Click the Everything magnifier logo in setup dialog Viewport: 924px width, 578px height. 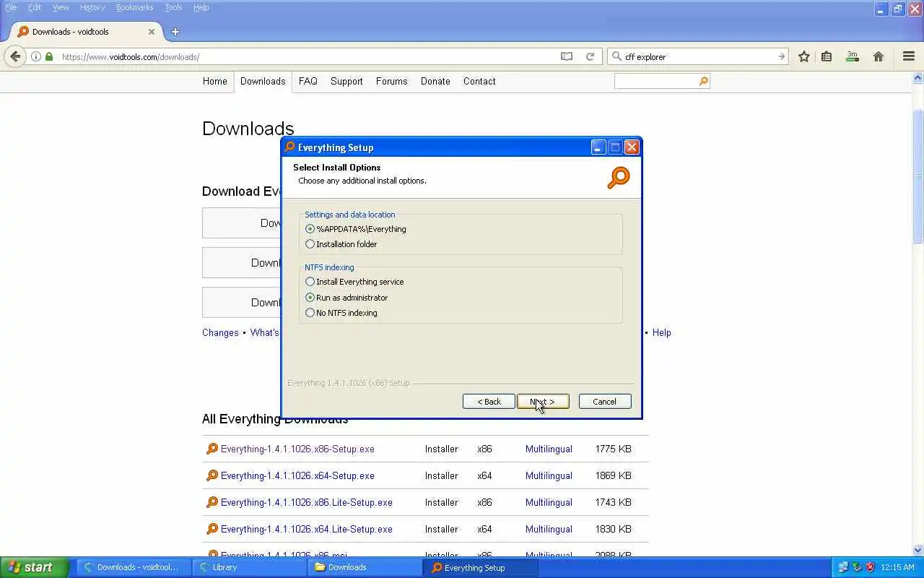(x=619, y=177)
